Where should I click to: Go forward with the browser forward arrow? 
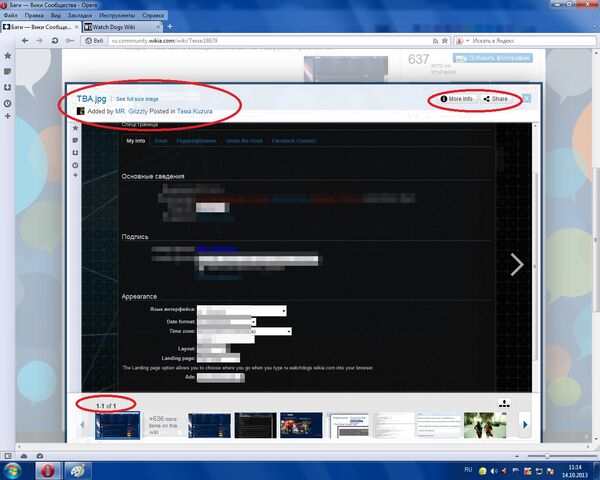pos(40,41)
